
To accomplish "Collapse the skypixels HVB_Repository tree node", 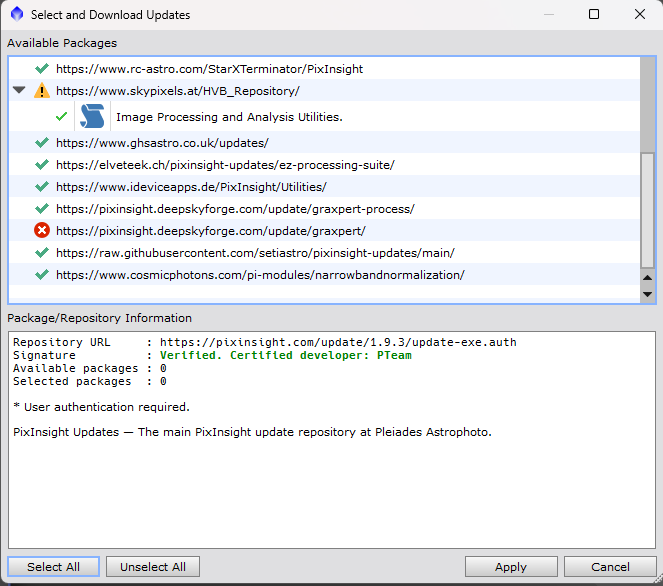I will click(19, 91).
